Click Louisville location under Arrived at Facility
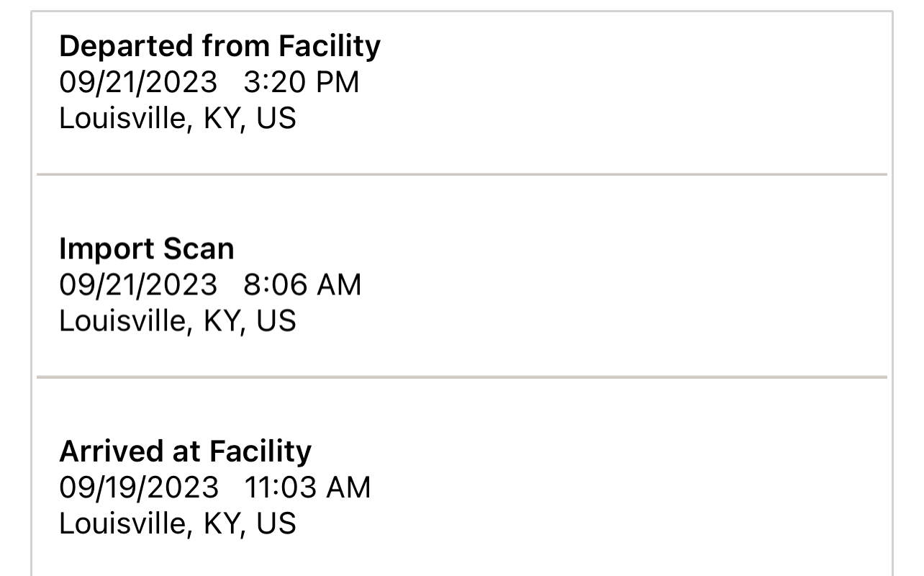The height and width of the screenshot is (576, 924). (x=177, y=523)
